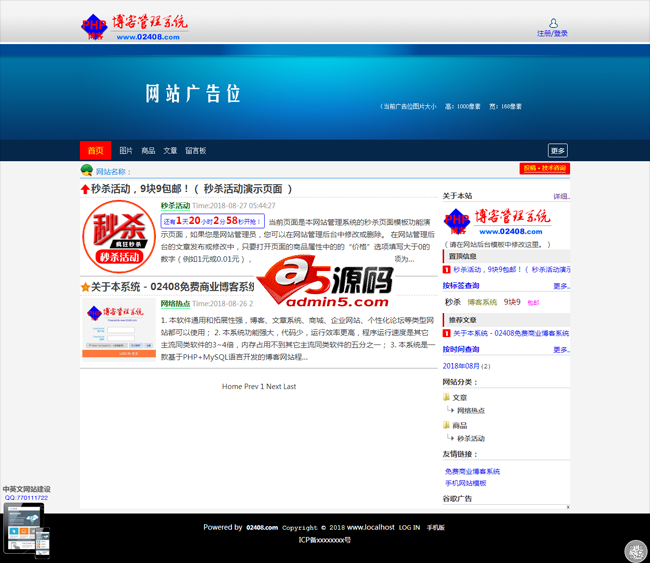Viewport: 650px width, 563px height.
Task: Click the floating devices mockup image
Action: [x=27, y=530]
